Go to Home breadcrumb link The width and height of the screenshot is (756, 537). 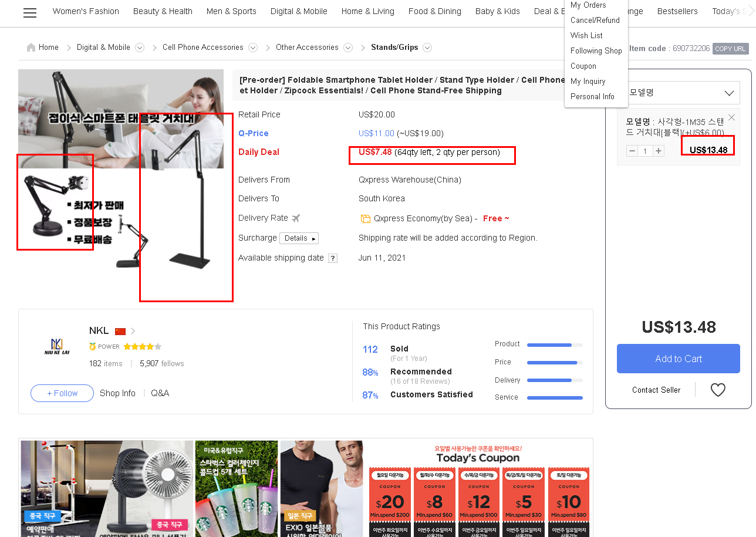pos(49,48)
